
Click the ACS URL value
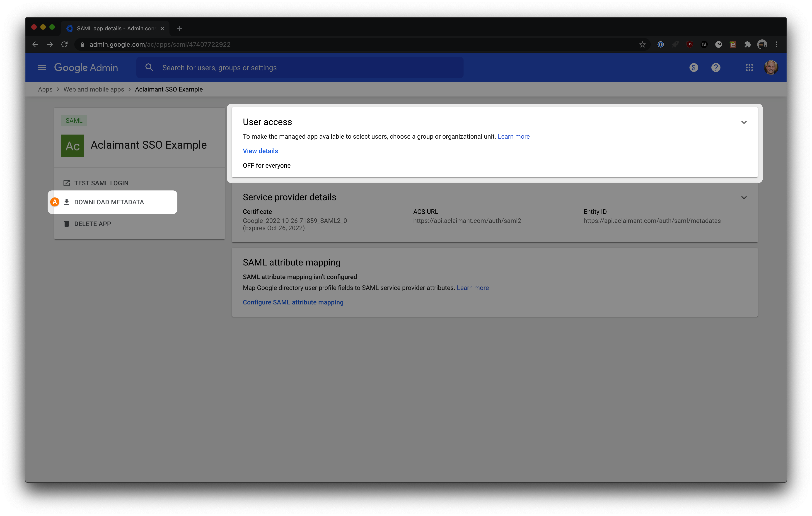(467, 221)
